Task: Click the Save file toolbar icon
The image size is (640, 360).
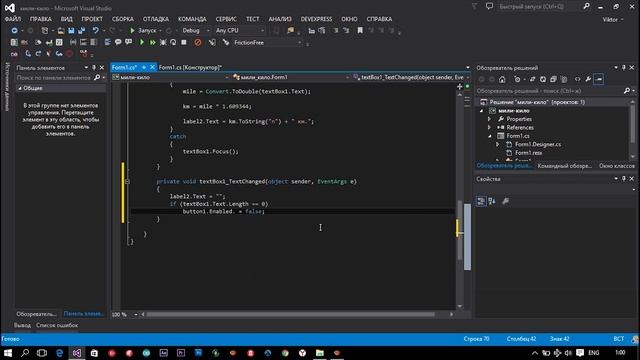Action: 71,31
